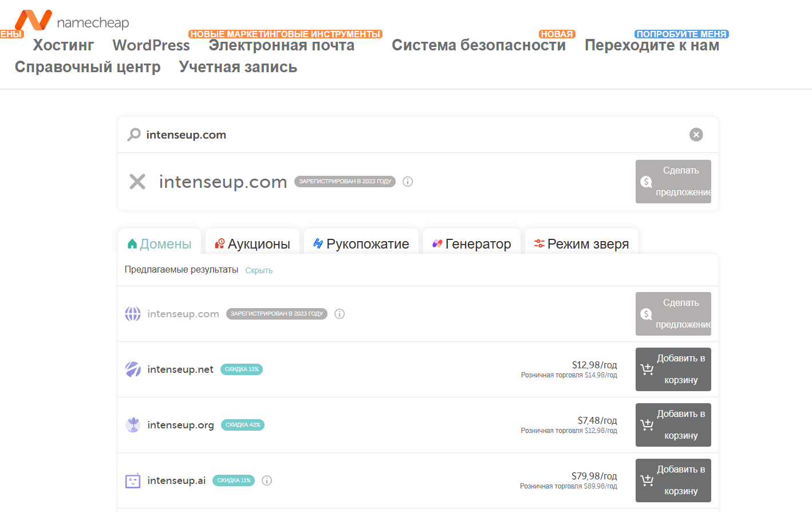Open Учетная запись menu

(238, 67)
